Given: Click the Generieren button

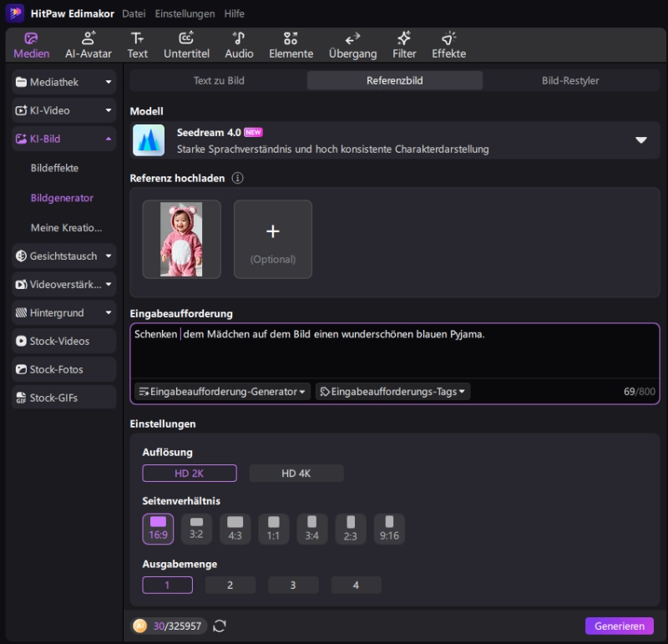Looking at the screenshot, I should (619, 625).
